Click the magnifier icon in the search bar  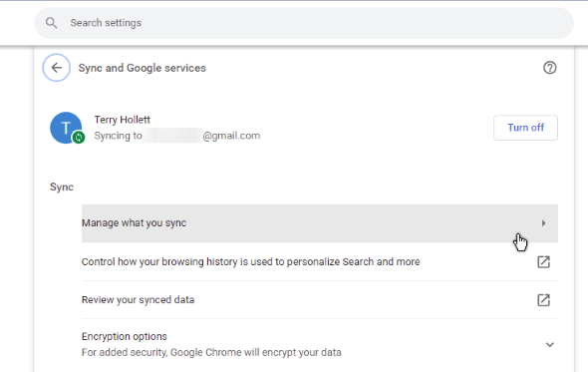tap(52, 23)
